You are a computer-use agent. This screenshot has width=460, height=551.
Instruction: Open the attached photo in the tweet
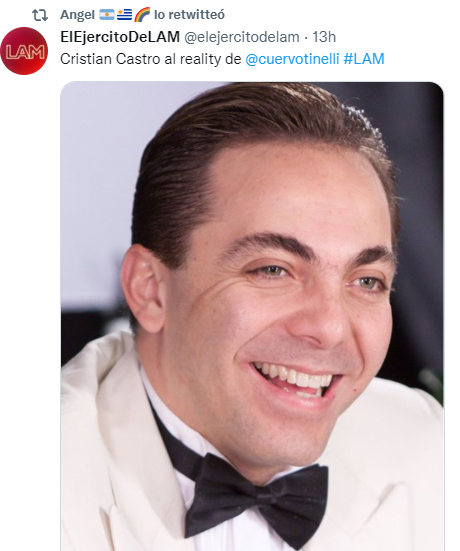tap(252, 316)
